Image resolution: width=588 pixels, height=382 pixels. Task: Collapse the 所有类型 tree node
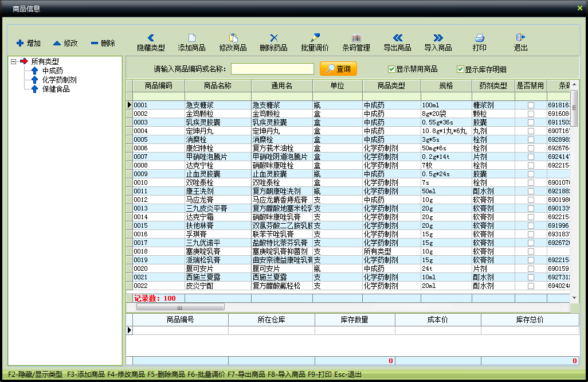[13, 61]
